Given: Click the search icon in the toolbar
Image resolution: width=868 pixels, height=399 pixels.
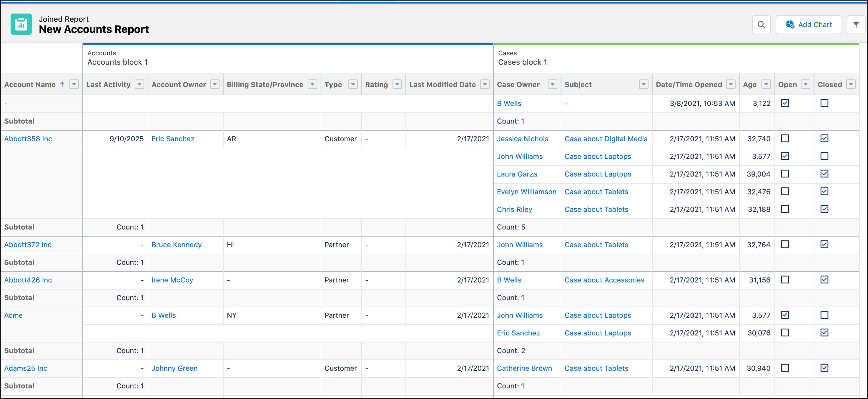Looking at the screenshot, I should click(761, 24).
